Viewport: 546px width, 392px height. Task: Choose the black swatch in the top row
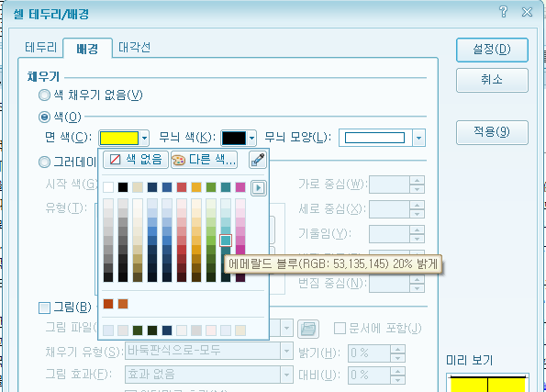(123, 187)
